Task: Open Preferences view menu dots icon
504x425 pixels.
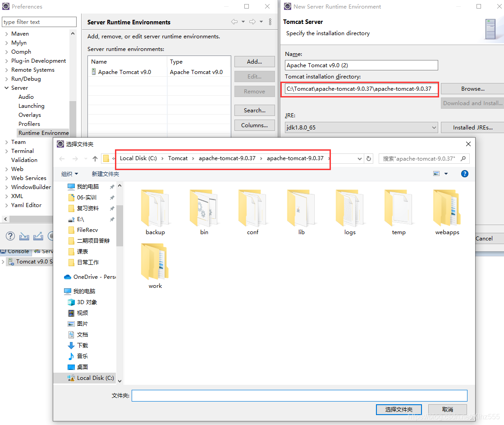Action: click(x=270, y=22)
